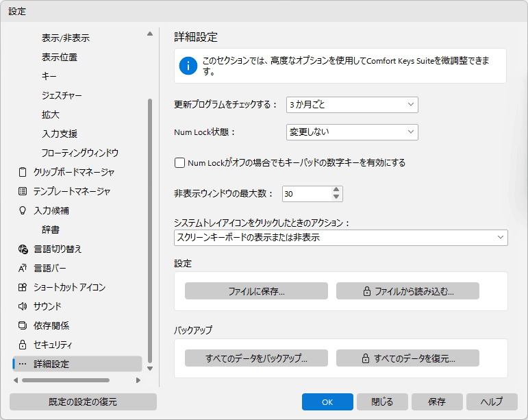Viewport: 528px width, 420px height.
Task: Click ファイルに保存... button
Action: 256,291
